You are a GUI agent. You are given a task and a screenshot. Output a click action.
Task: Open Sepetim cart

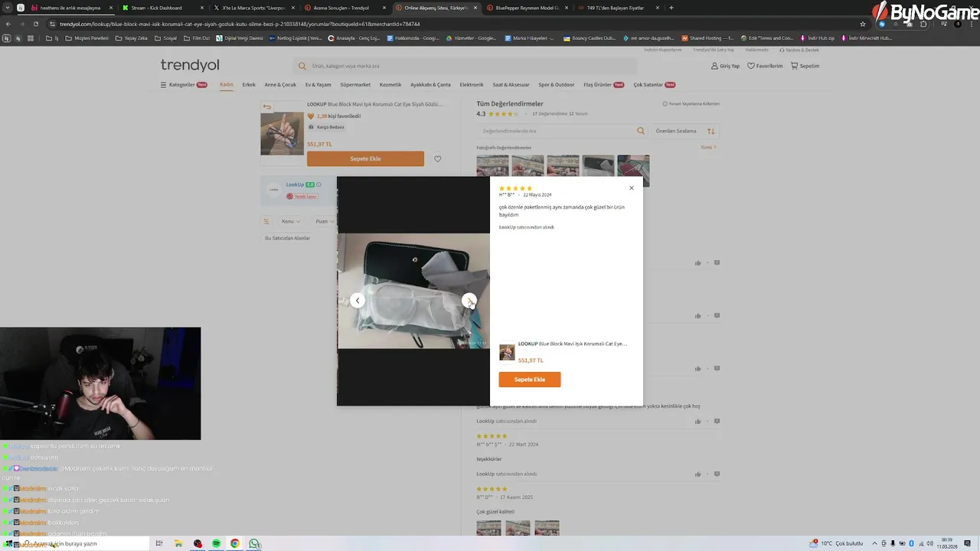[805, 66]
